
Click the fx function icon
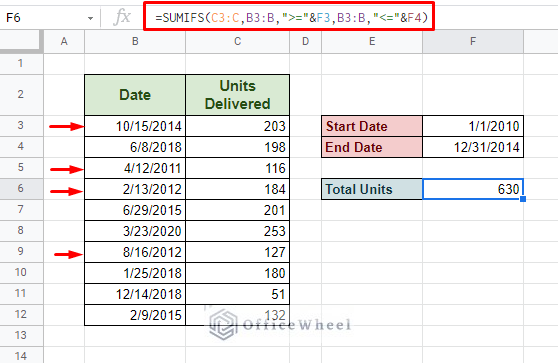pyautogui.click(x=122, y=17)
